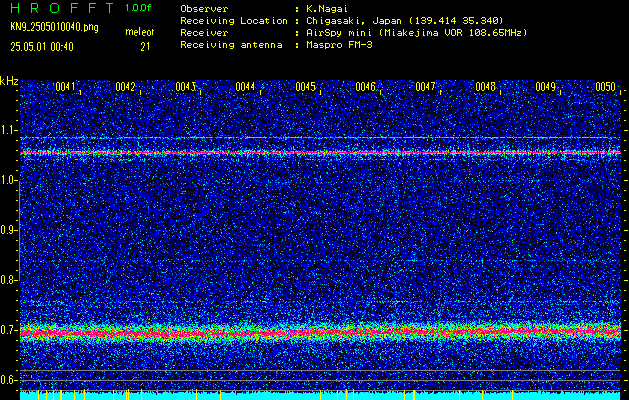629x400 pixels.
Task: Click the HROFFT program title
Action: click(62, 8)
